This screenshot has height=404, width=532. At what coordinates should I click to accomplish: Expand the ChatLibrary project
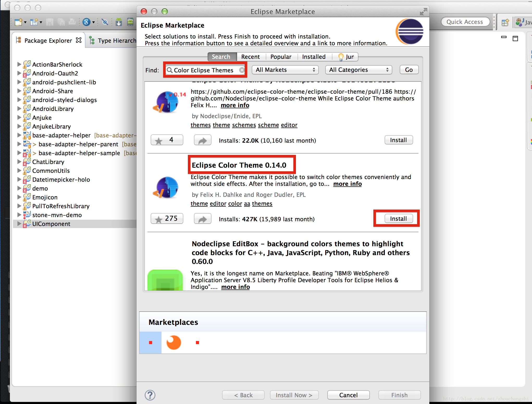19,161
